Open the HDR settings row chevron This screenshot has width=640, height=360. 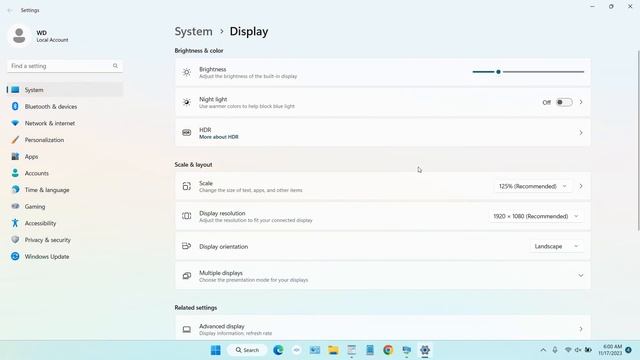point(581,133)
